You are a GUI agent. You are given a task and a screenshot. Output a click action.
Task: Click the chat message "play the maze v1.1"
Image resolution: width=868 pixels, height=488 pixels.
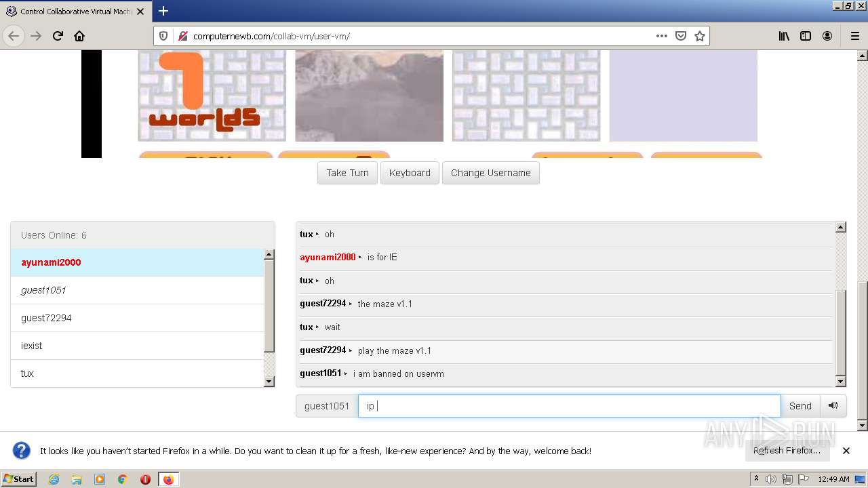click(x=395, y=351)
